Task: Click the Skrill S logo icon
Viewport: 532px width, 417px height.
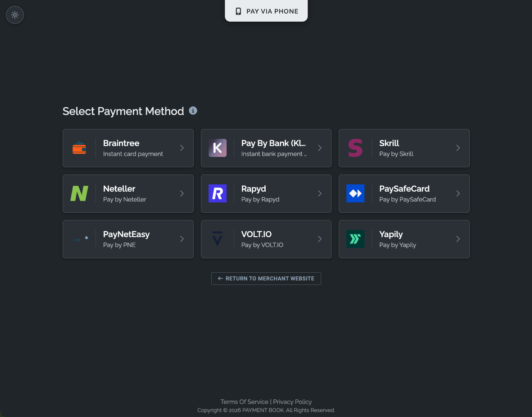Action: 355,148
